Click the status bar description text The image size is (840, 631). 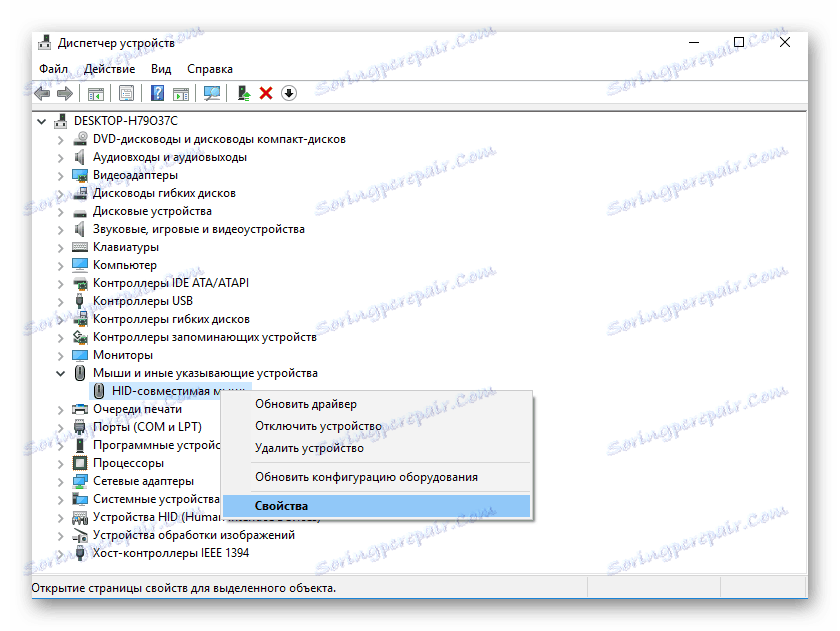pyautogui.click(x=184, y=588)
